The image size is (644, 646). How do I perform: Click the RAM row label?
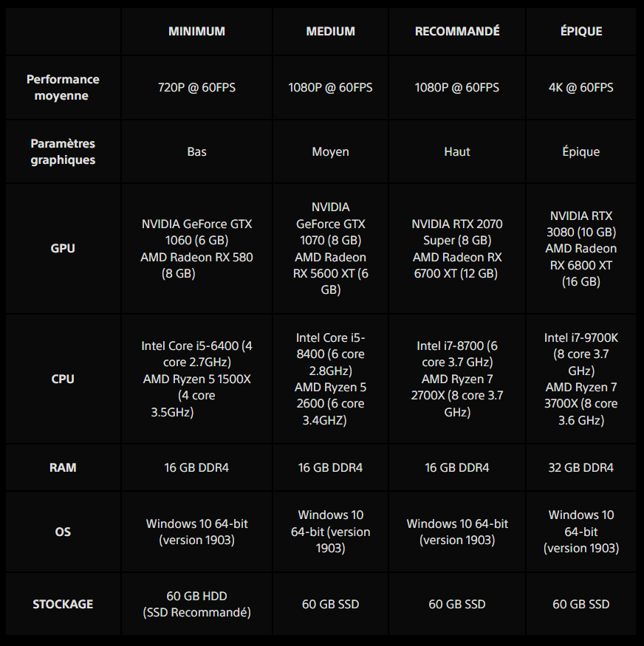pyautogui.click(x=63, y=467)
